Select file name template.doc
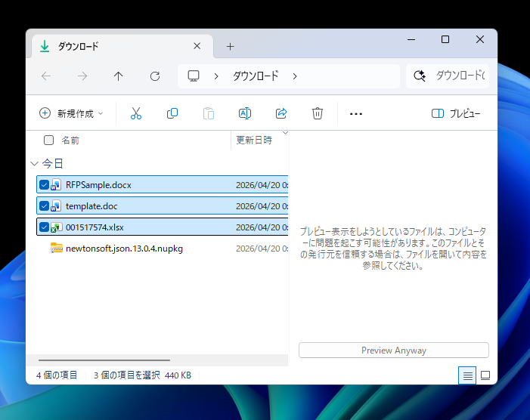This screenshot has width=530, height=420. [x=91, y=206]
